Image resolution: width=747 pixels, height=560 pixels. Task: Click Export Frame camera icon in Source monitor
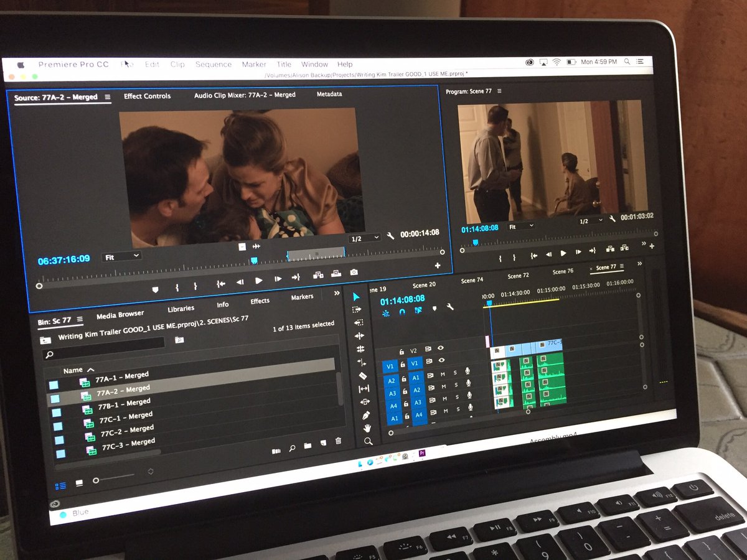(354, 273)
